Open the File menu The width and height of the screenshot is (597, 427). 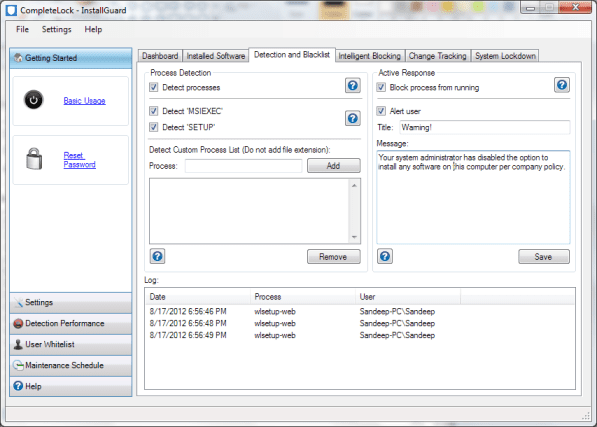22,29
